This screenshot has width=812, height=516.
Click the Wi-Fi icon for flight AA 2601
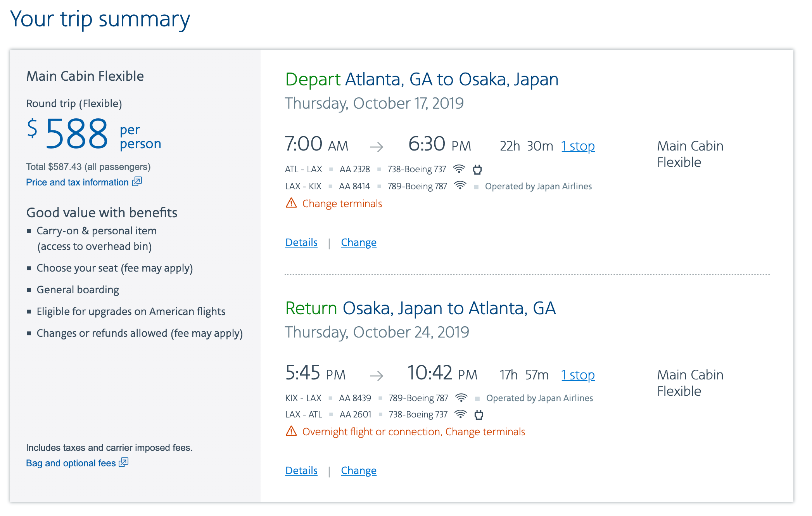tap(460, 414)
